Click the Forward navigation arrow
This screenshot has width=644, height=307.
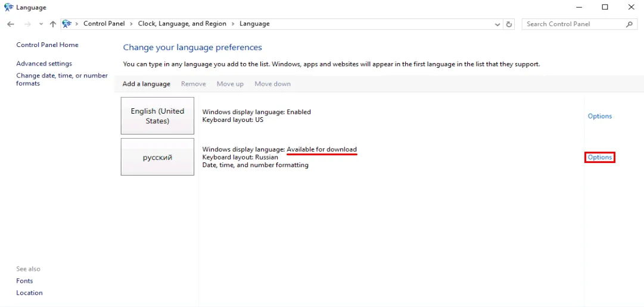pyautogui.click(x=27, y=24)
